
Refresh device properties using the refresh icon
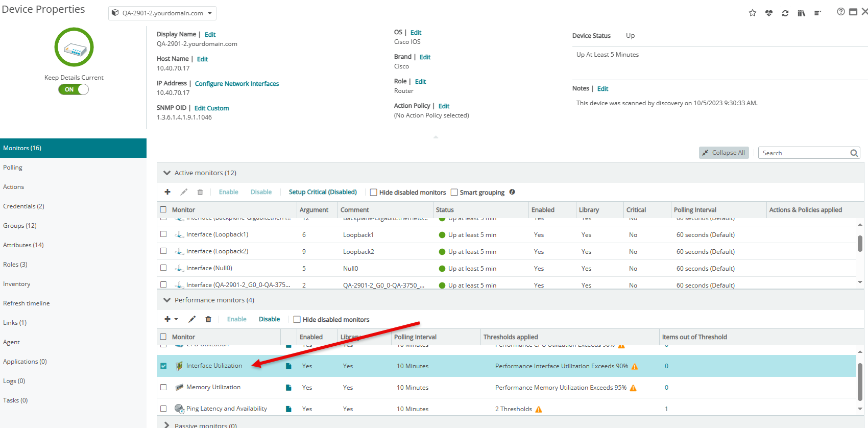point(785,13)
